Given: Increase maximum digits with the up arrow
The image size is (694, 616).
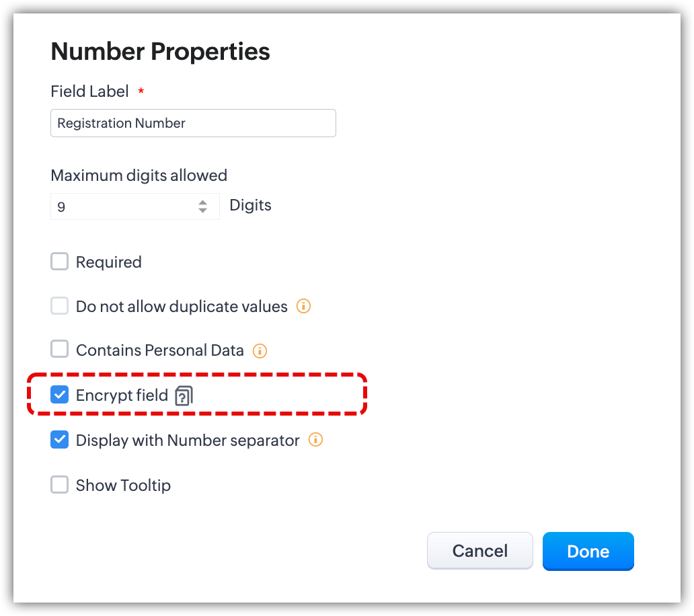Looking at the screenshot, I should [x=202, y=202].
